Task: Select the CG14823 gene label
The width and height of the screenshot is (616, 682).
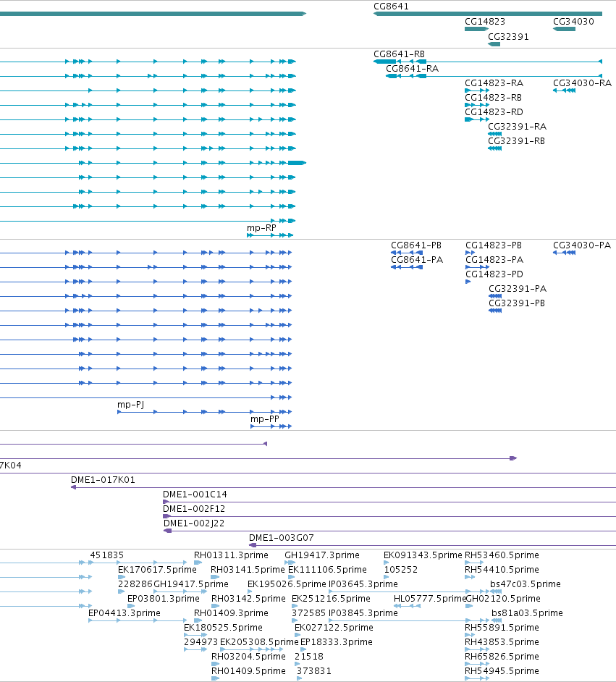Action: [485, 22]
